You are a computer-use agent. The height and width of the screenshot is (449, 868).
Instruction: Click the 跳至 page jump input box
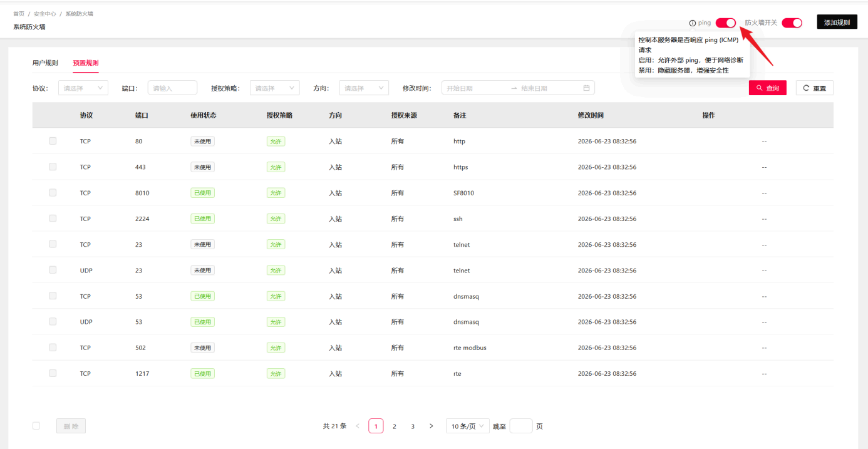tap(521, 426)
